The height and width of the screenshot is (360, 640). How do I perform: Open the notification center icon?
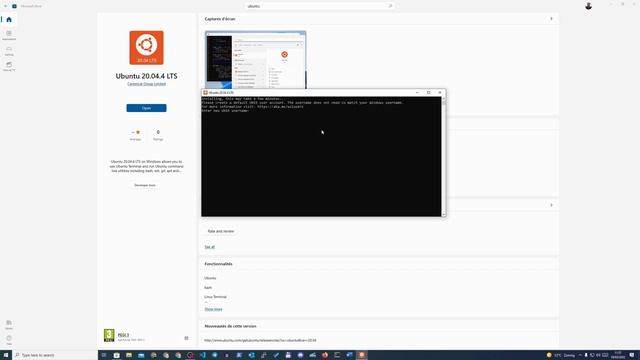point(632,355)
